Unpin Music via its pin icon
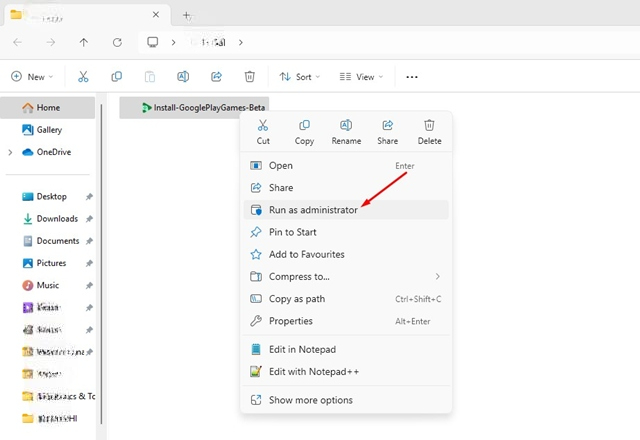 click(x=89, y=285)
